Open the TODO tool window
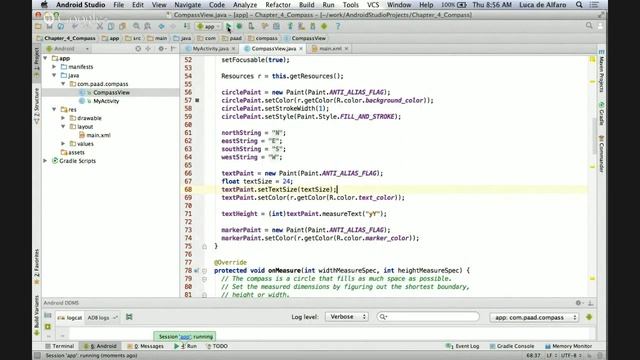 217,346
